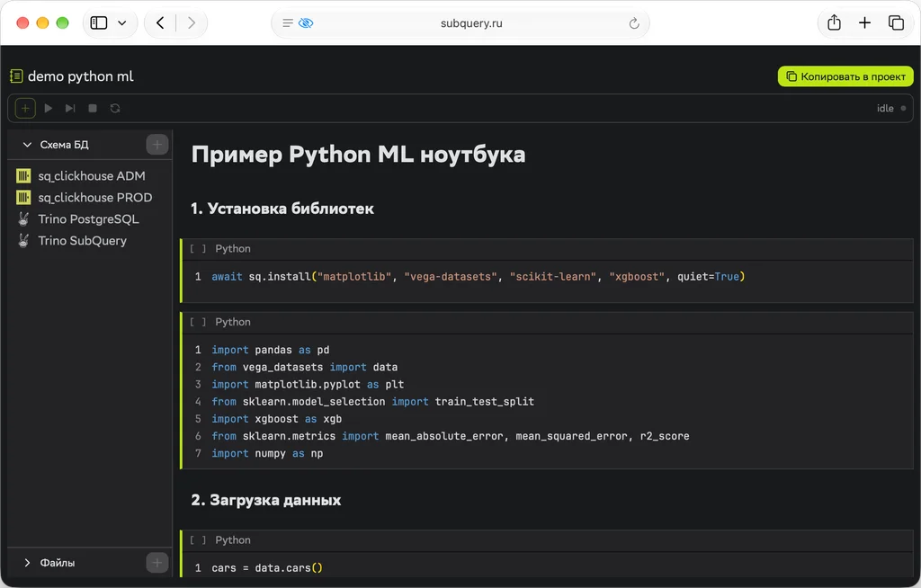The width and height of the screenshot is (921, 588).
Task: Add a connection in Схема БД
Action: point(156,145)
